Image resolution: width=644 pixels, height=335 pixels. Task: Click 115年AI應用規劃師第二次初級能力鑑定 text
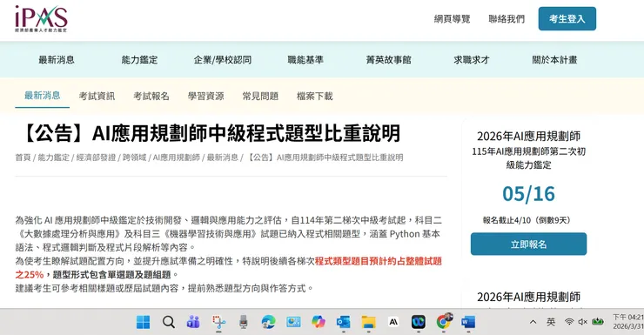tap(528, 158)
